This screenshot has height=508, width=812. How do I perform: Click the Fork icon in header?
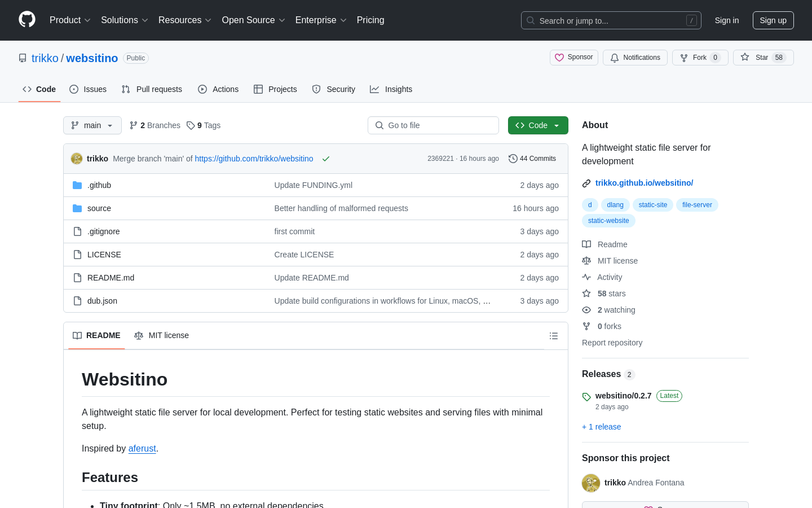(684, 58)
